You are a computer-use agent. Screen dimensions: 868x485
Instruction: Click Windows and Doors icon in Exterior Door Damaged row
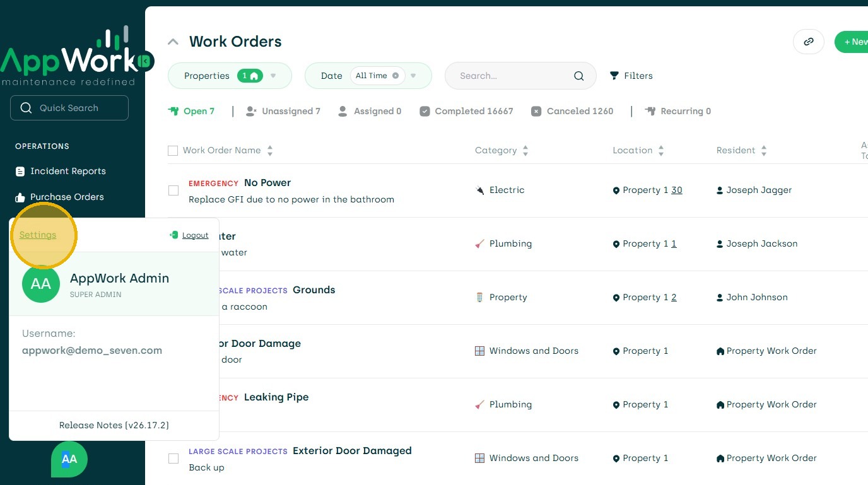click(x=480, y=459)
